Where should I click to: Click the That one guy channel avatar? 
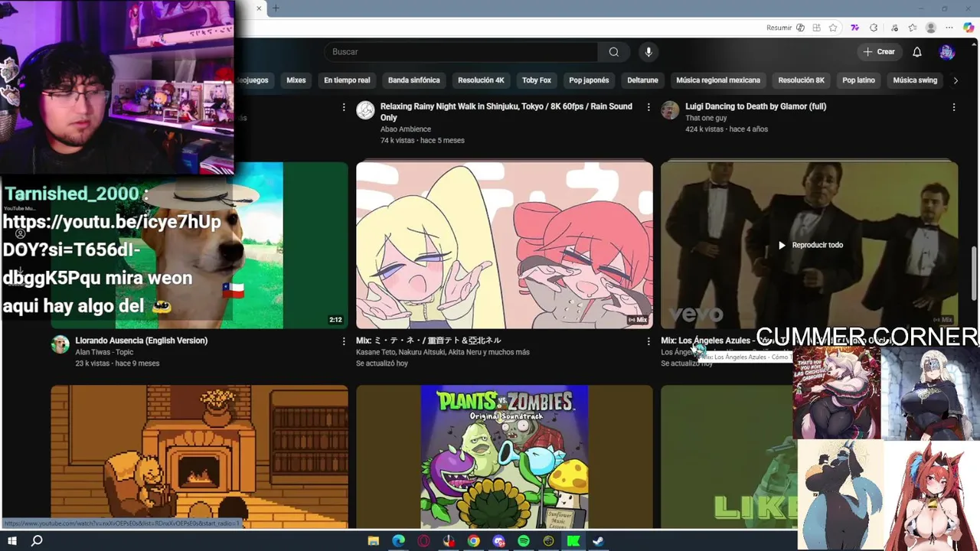pos(671,110)
